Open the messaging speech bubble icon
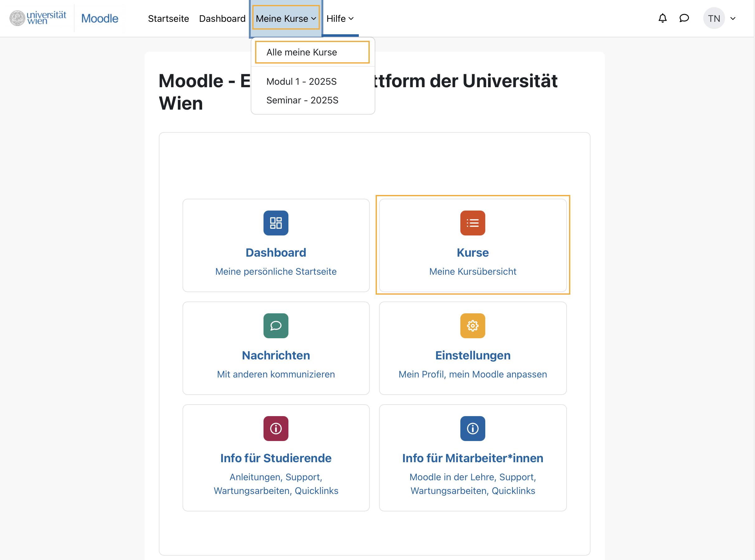This screenshot has width=755, height=560. (684, 18)
